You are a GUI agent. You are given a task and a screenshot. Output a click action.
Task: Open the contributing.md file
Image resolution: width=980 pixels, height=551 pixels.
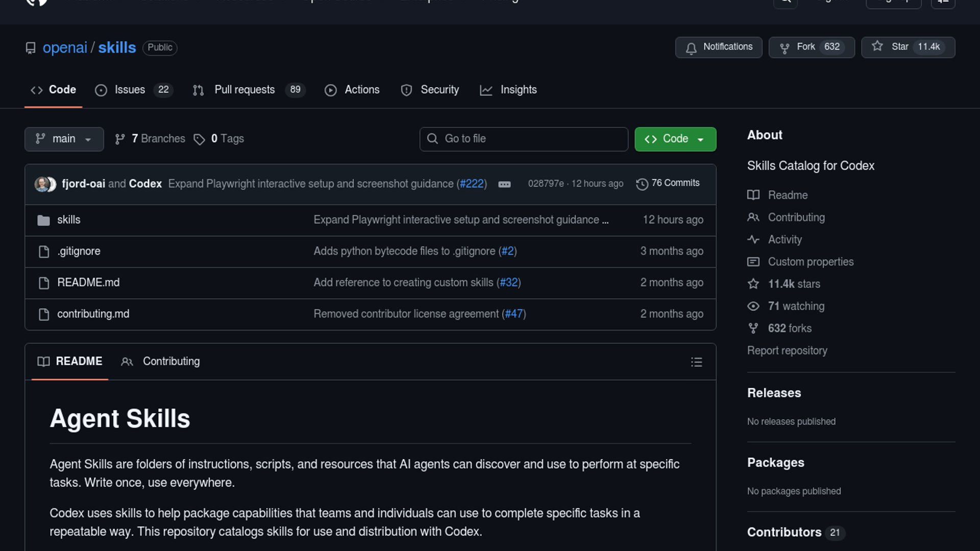coord(93,314)
